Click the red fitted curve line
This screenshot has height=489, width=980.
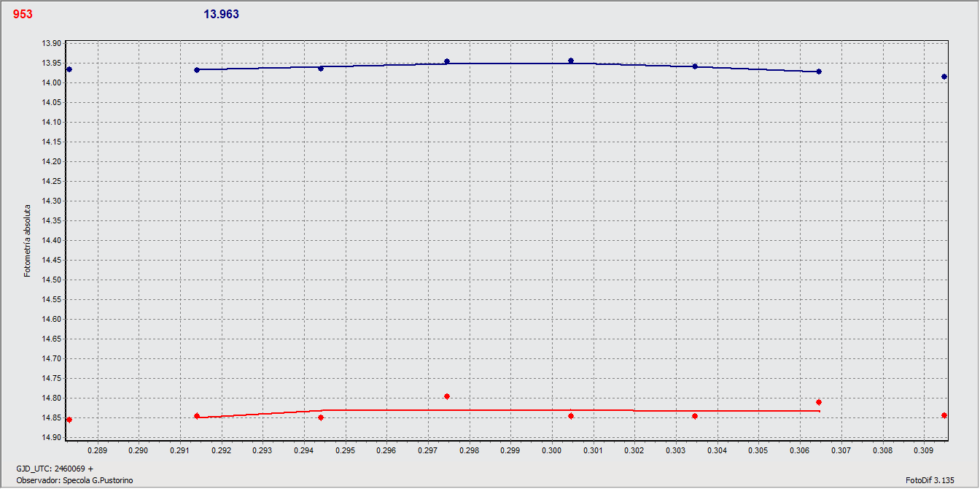(508, 410)
